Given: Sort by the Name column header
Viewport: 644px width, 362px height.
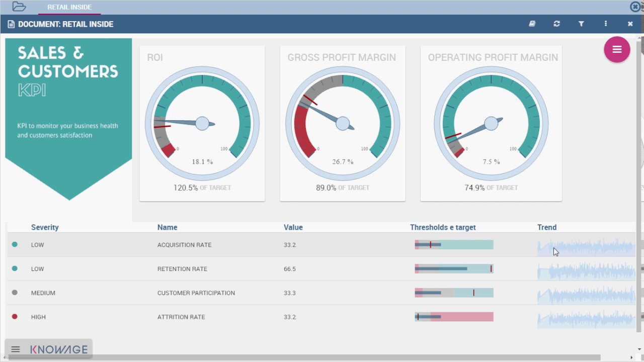Looking at the screenshot, I should click(x=167, y=227).
